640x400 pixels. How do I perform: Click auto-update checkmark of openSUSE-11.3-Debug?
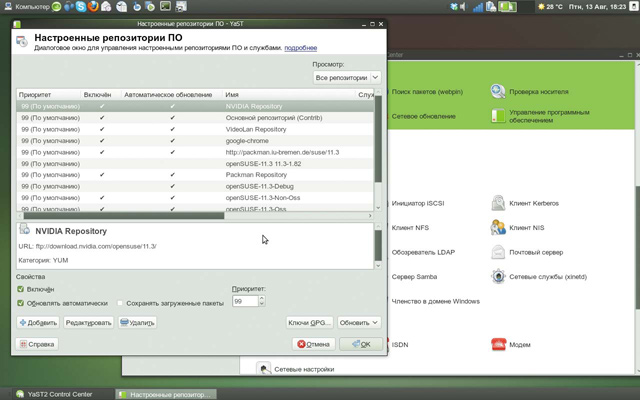click(172, 186)
